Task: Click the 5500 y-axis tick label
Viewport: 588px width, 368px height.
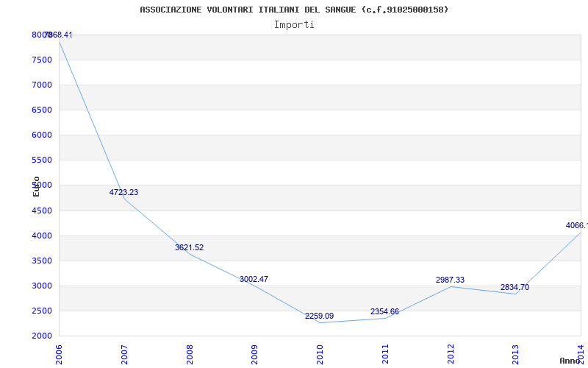Action: coord(42,160)
